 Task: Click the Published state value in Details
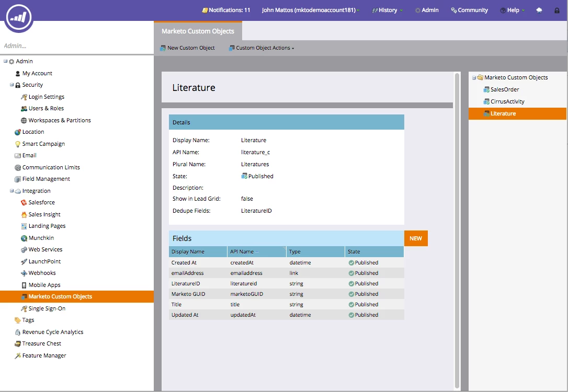coord(257,176)
